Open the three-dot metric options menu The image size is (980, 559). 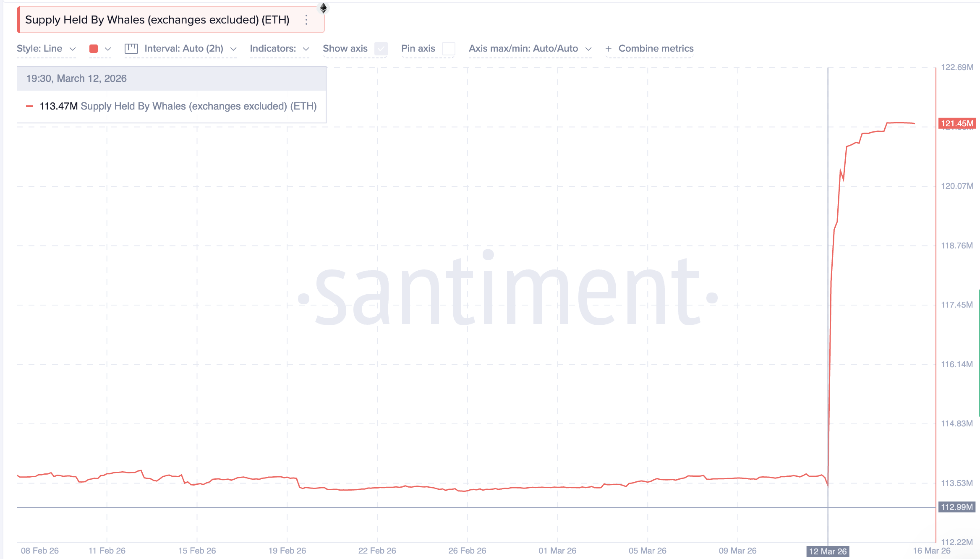click(306, 20)
